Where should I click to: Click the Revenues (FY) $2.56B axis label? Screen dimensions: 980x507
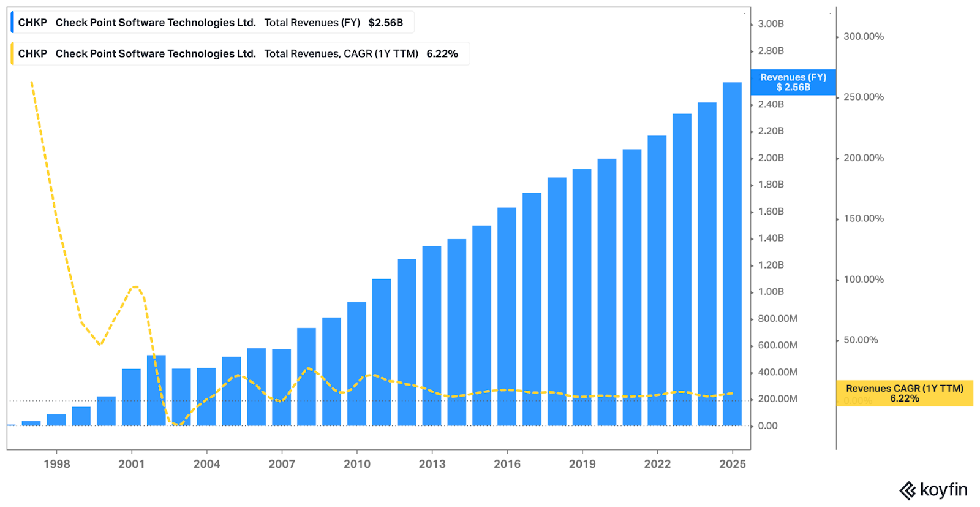pyautogui.click(x=793, y=82)
